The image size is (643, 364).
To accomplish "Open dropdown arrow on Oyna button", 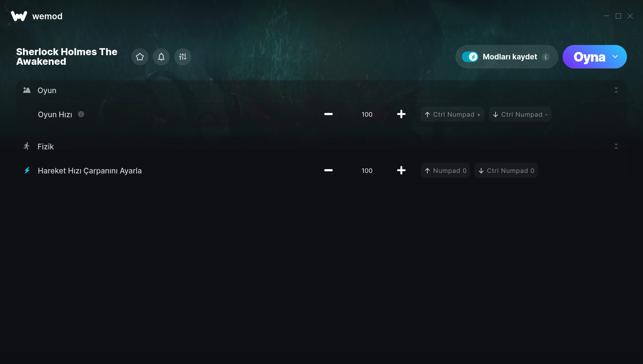I will pos(615,57).
